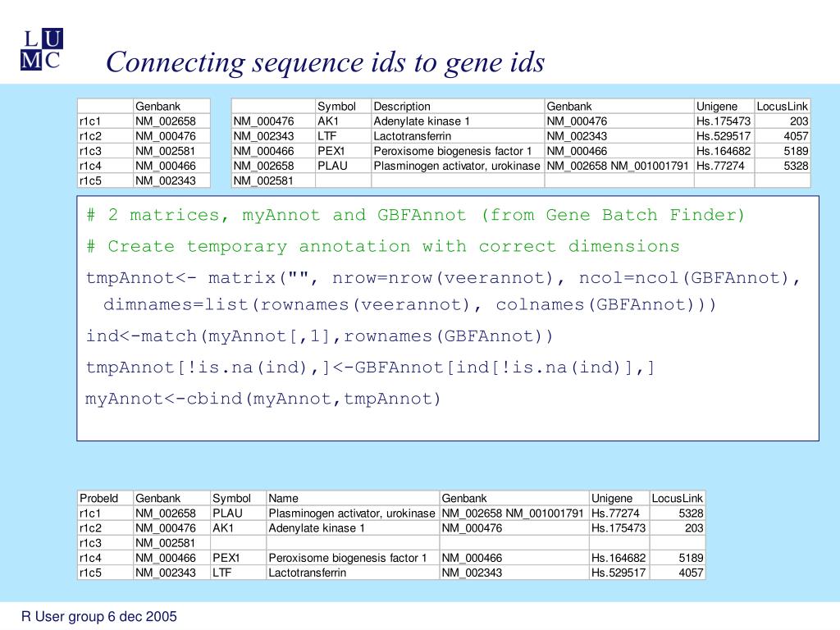Screen dimensions: 840x630
Task: Click the 'PEX1' symbol in the bottom table
Action: click(x=223, y=558)
